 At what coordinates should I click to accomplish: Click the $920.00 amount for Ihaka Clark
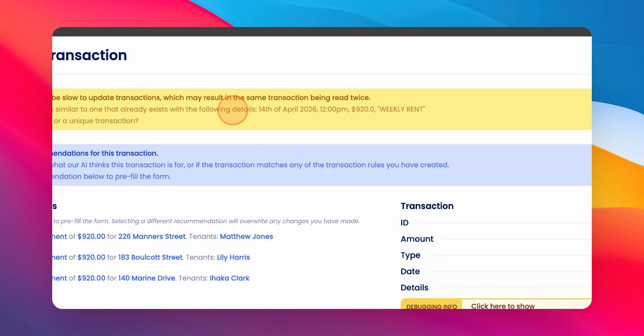(x=91, y=278)
